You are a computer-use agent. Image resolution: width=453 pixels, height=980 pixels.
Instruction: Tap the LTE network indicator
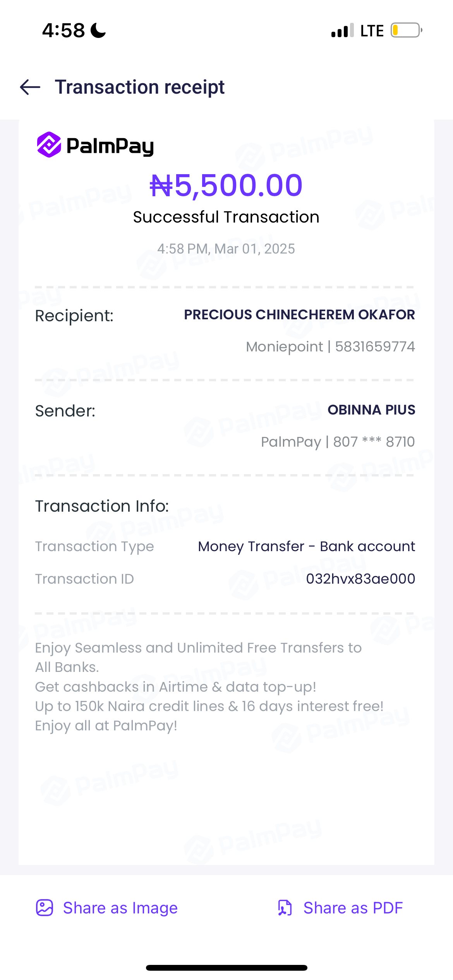pyautogui.click(x=372, y=31)
